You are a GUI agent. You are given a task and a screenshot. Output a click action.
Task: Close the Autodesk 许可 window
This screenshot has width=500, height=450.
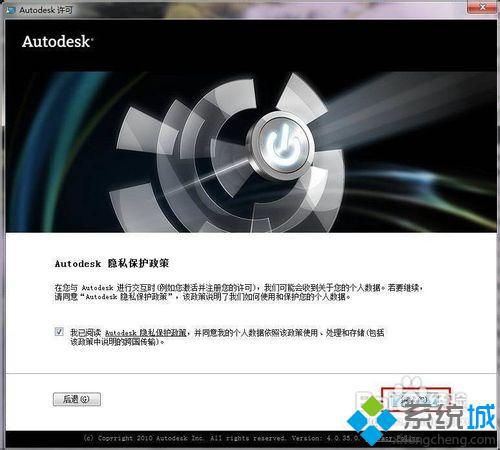(x=482, y=7)
